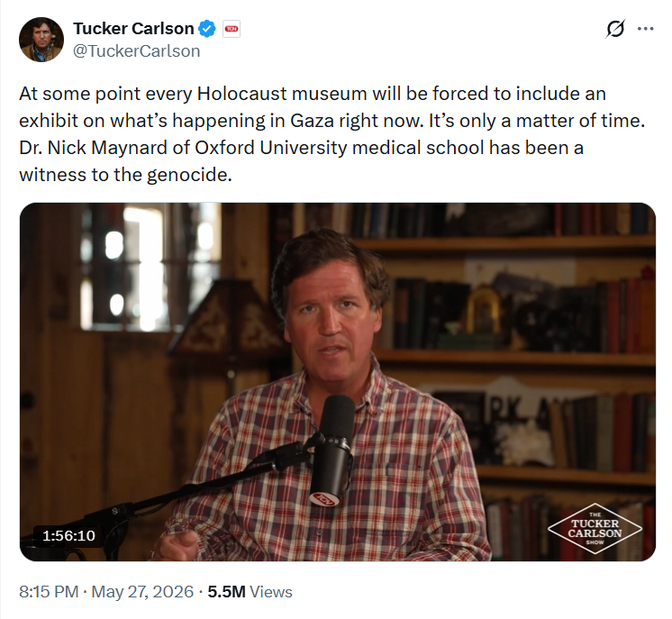The image size is (672, 619).
Task: Open the 8:15 PM timestamp link
Action: click(49, 592)
